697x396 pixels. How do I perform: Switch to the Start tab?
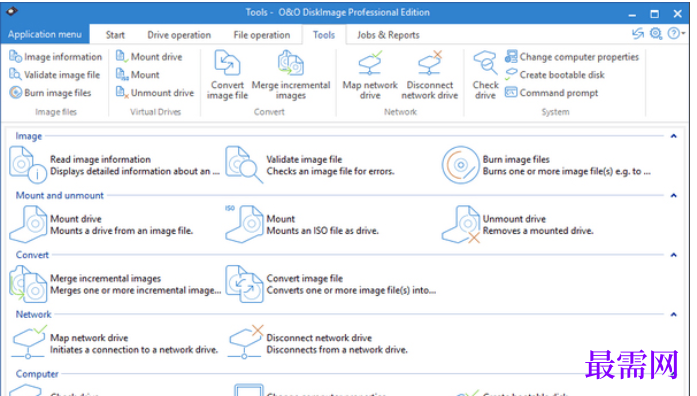tap(115, 35)
